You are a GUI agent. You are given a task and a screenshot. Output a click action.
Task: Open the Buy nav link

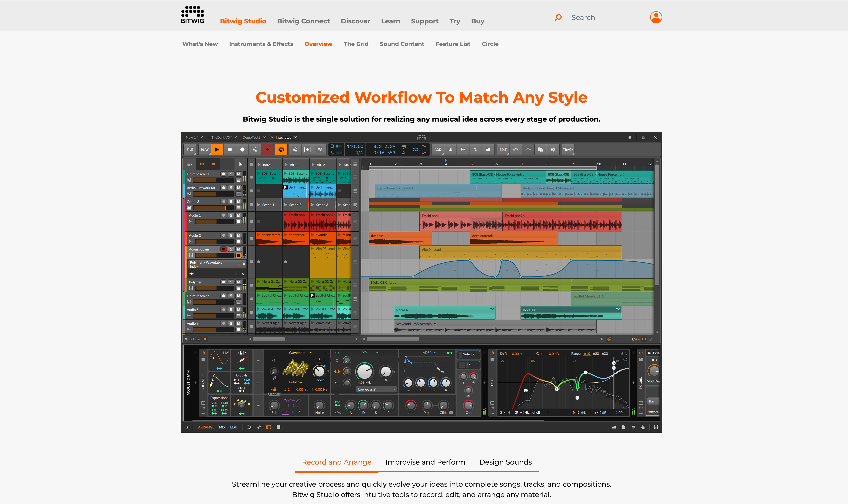pyautogui.click(x=477, y=21)
